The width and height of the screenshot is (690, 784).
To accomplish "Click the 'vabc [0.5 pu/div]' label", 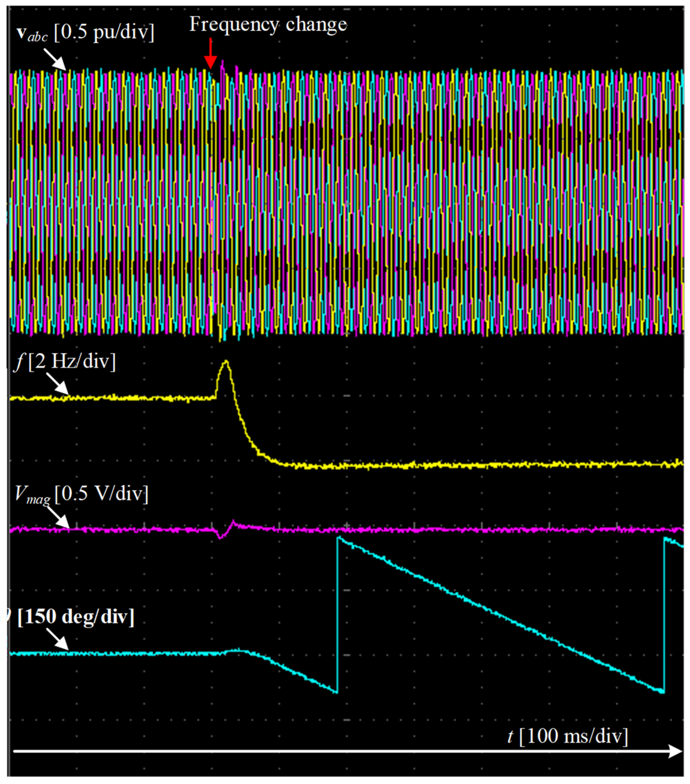I will [85, 33].
